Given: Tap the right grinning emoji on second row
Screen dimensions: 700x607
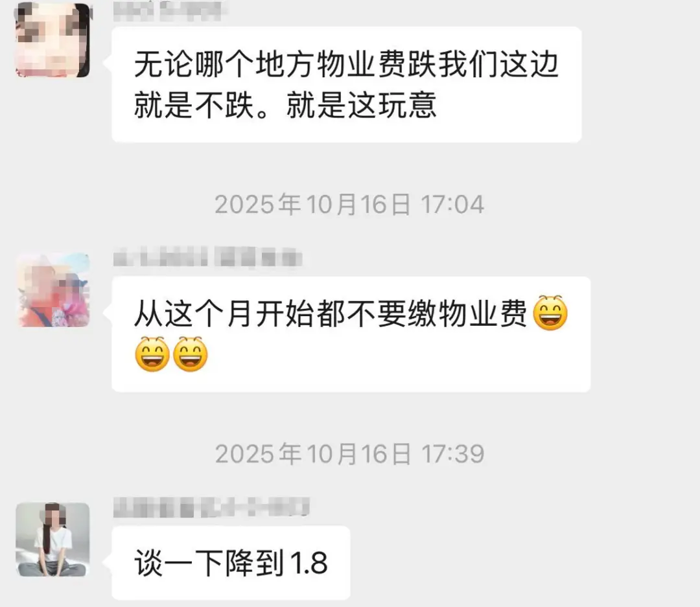Looking at the screenshot, I should pos(191,354).
